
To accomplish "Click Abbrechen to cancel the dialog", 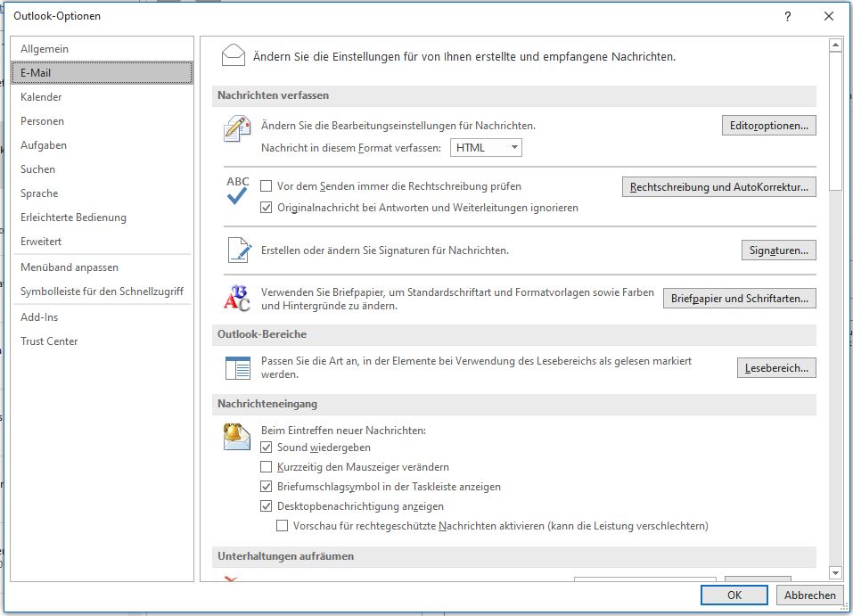I will [x=809, y=595].
